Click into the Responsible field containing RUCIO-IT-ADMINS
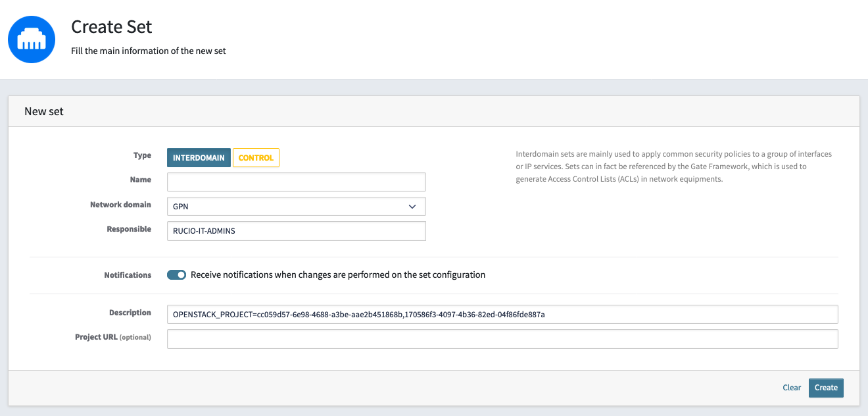 tap(296, 231)
